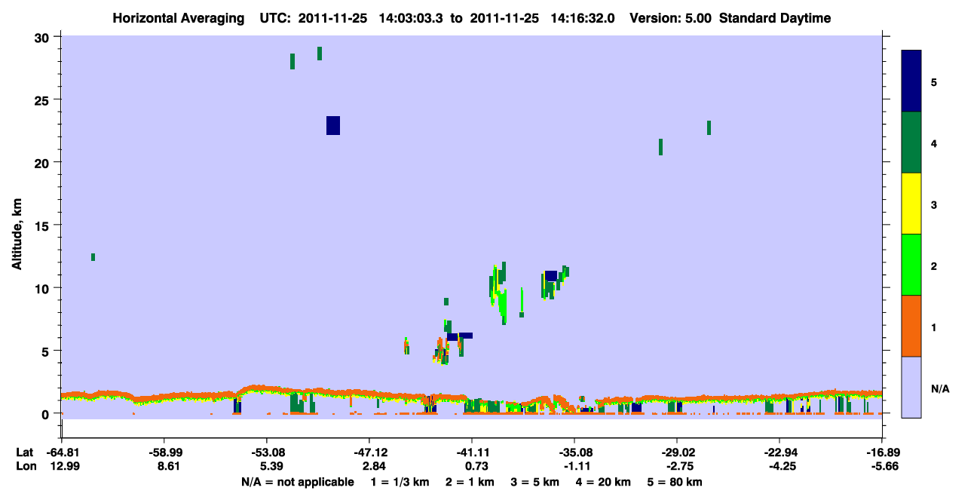980x503 pixels.
Task: Click the small green feature near 12.5 km altitude
Action: [93, 257]
